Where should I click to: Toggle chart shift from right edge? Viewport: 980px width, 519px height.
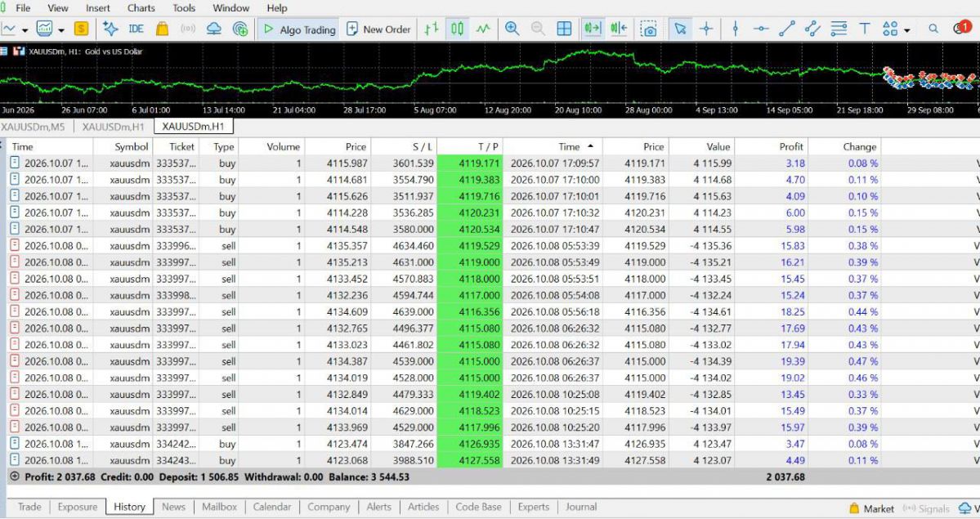tap(619, 29)
